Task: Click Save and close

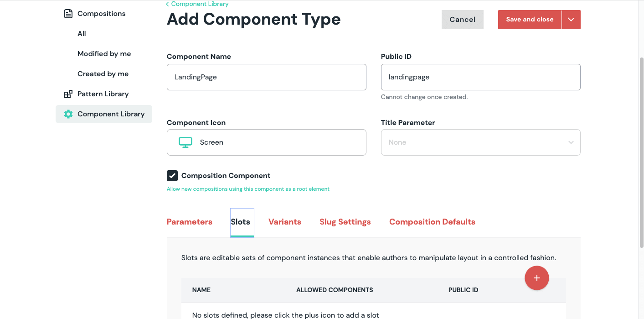Action: tap(530, 20)
